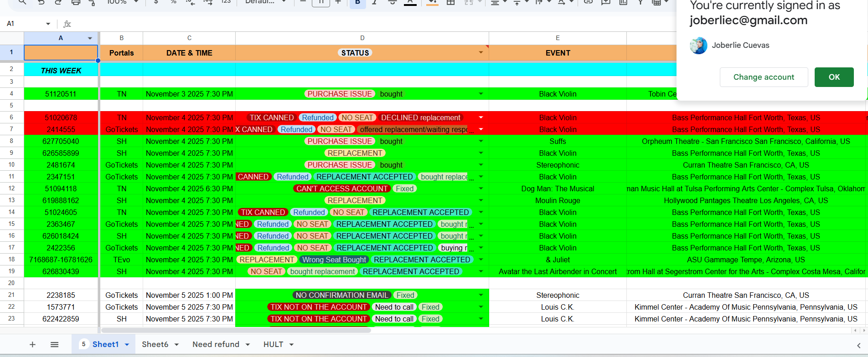Click the Change account button

coord(764,77)
